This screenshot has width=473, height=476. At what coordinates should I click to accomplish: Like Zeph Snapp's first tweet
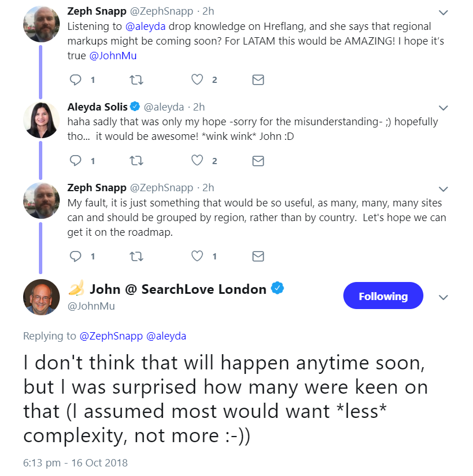[x=197, y=80]
